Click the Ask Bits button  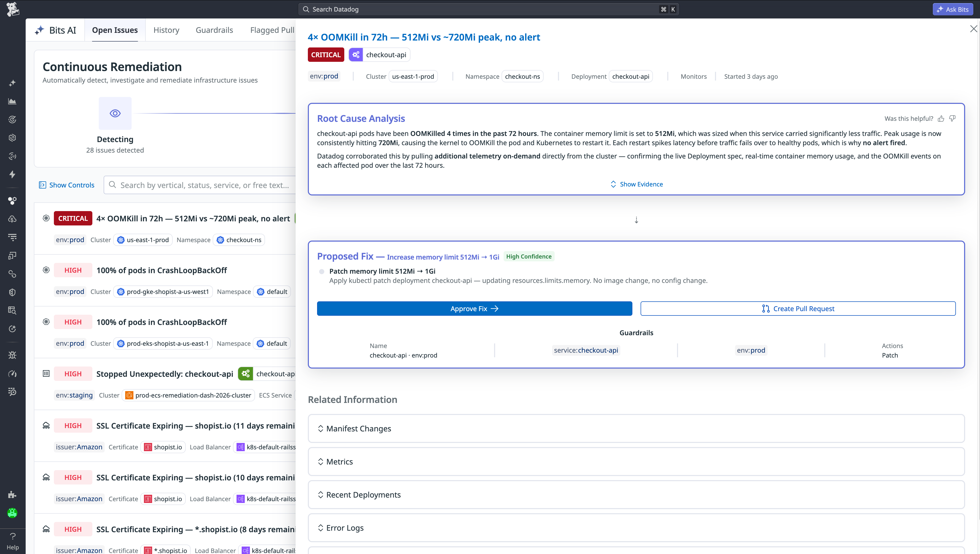click(x=953, y=9)
